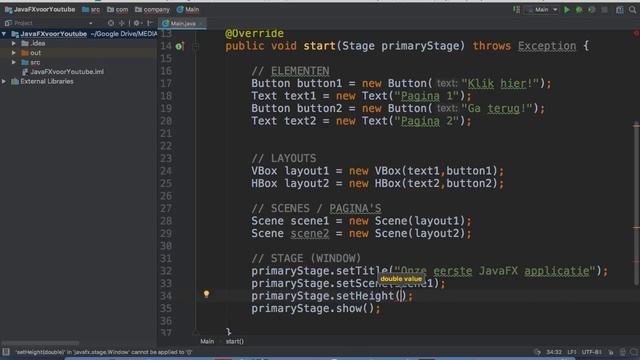Start debugging with the Debug bug icon
Screen dimensions: 640x360
click(579, 9)
